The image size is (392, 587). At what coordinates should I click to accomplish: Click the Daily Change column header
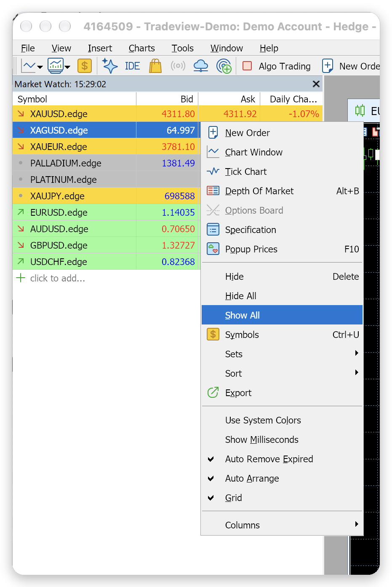(292, 99)
